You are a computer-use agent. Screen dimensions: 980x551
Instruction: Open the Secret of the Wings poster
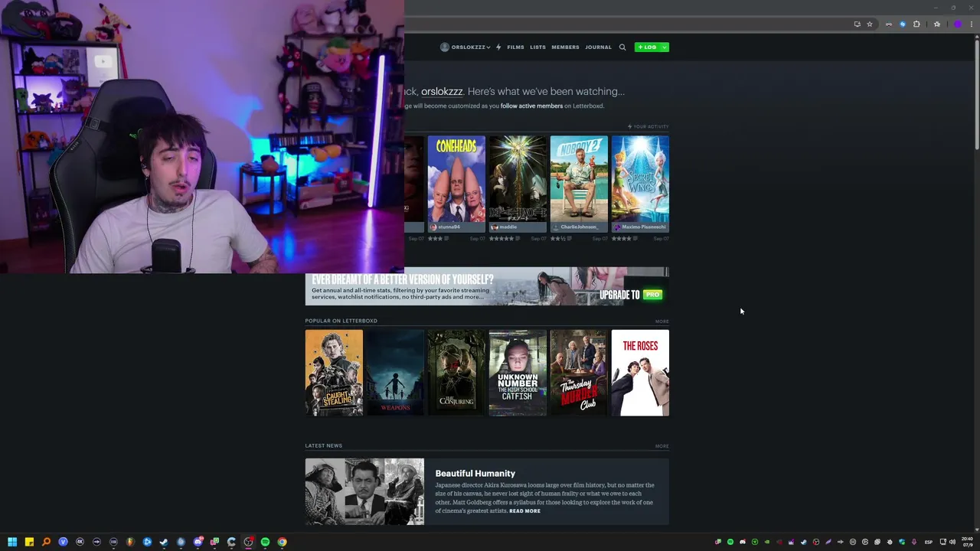(640, 178)
